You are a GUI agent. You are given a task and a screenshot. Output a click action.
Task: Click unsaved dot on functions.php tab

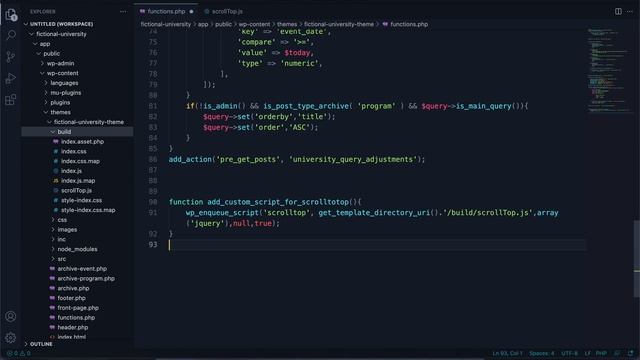click(x=191, y=12)
